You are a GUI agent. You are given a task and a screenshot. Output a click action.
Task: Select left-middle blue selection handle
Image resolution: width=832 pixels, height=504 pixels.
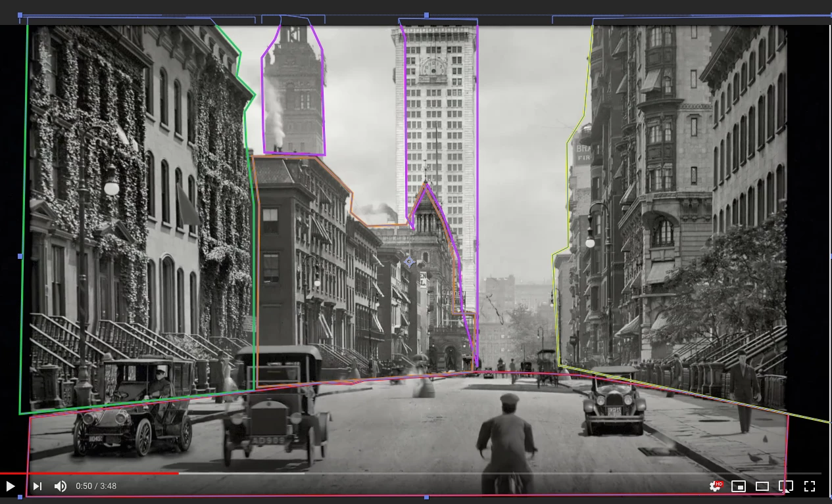[x=20, y=256]
